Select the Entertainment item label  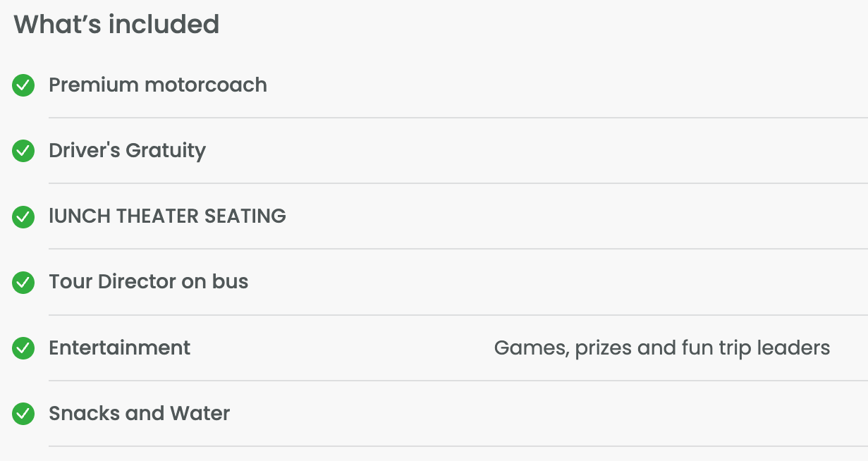[119, 348]
